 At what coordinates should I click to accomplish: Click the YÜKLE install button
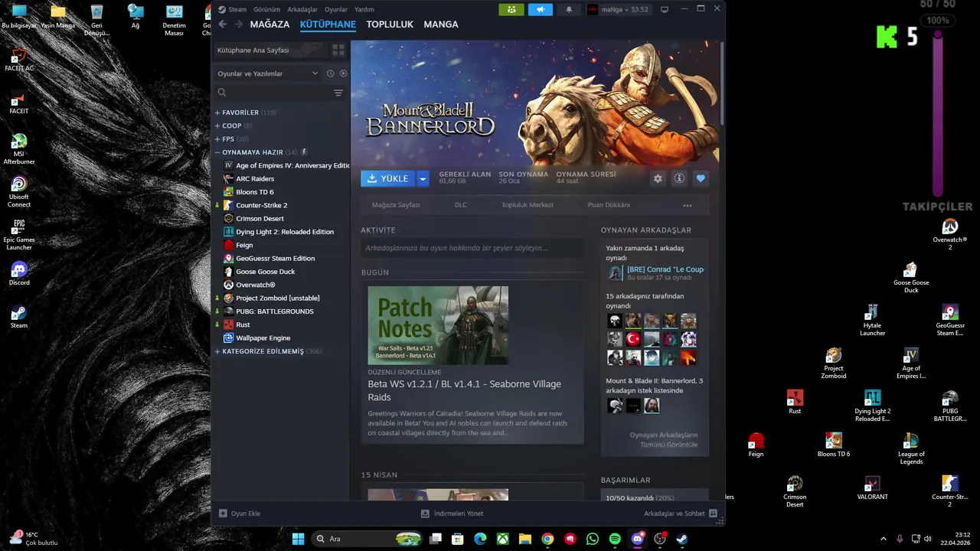tap(388, 178)
